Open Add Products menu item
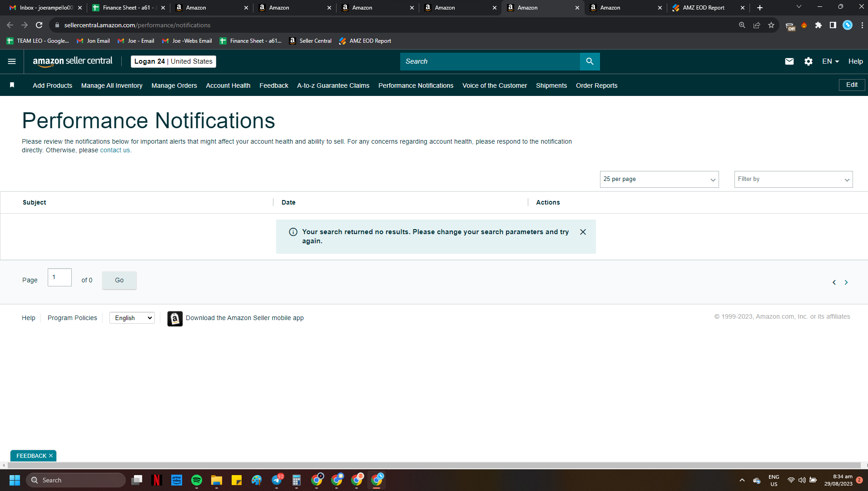This screenshot has height=491, width=868. pos(52,85)
